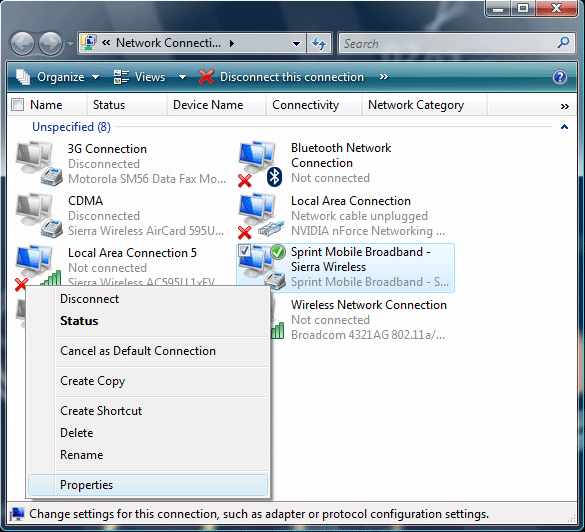Click the 'Motorola SM56 Data Fax Mo...' text
Screen dimensions: 585x532
pyautogui.click(x=147, y=179)
